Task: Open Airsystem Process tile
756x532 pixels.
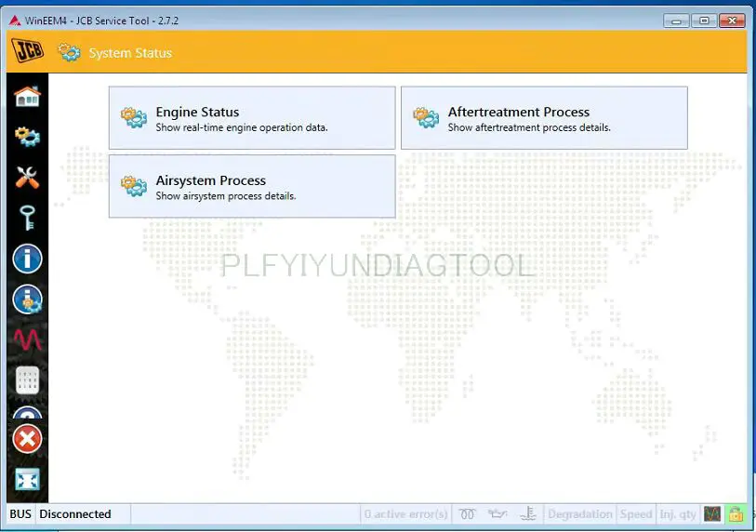Action: [252, 187]
